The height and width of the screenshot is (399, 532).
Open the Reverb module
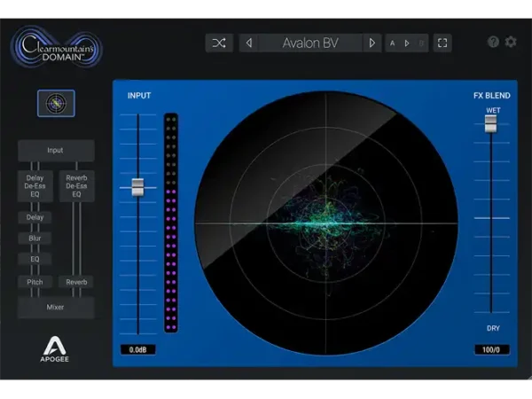click(76, 282)
